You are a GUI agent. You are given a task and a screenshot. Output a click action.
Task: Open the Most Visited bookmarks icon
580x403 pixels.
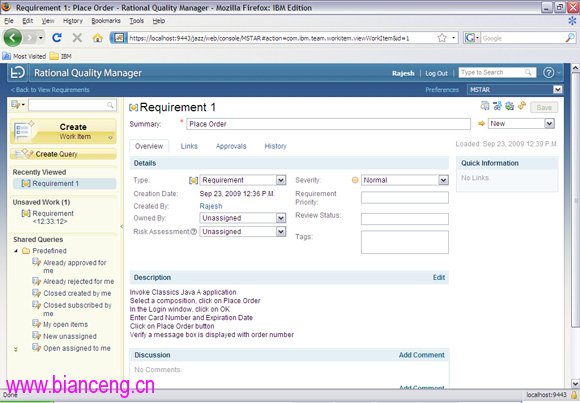point(6,56)
